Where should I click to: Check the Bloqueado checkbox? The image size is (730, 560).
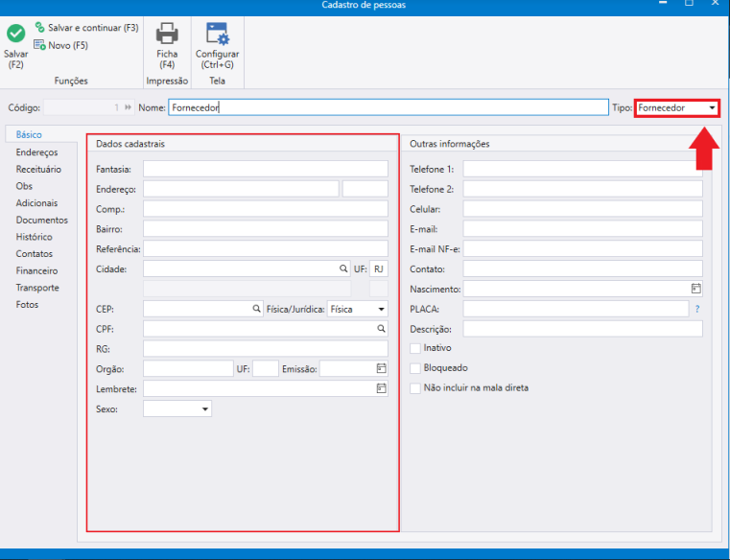click(x=414, y=368)
